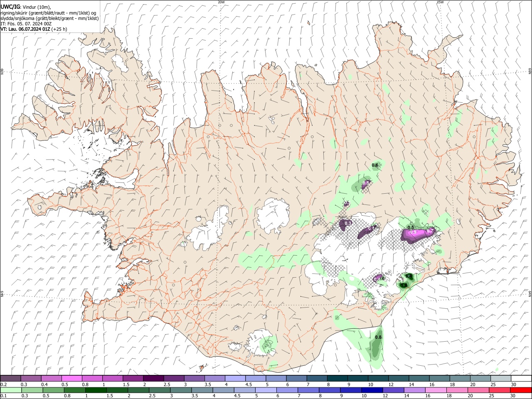Click the 16 light pink rain scale swatch
The width and height of the screenshot is (532, 399).
[436, 390]
